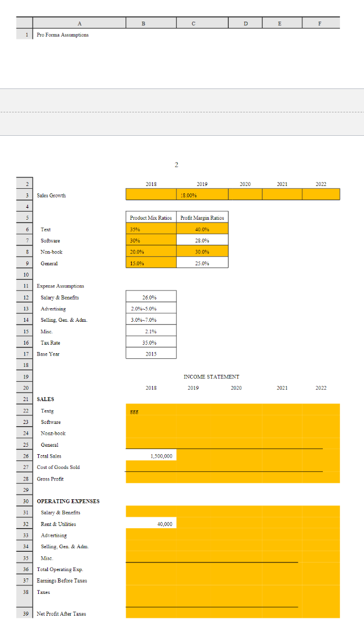This screenshot has width=364, height=631.
Task: Select the 20.0% Non-book product mix cell
Action: tap(151, 252)
